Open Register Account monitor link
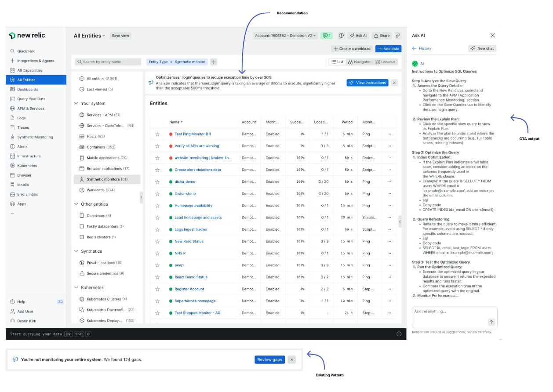 tap(189, 289)
